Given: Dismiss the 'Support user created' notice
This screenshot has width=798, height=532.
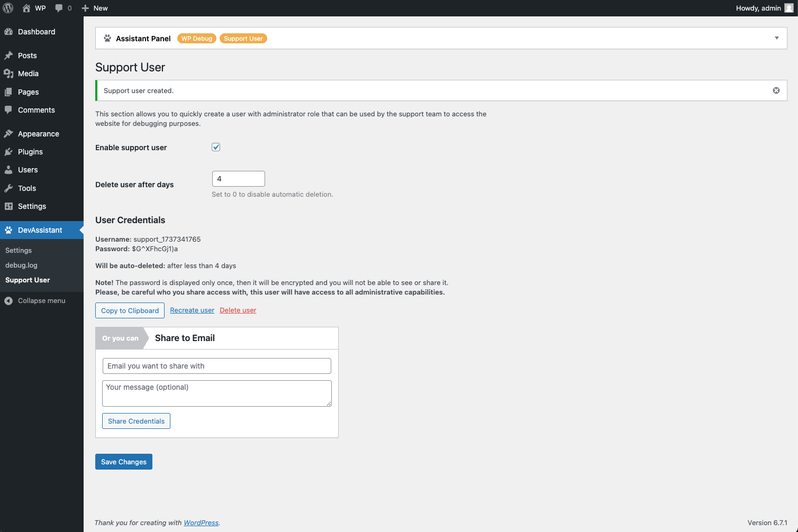Looking at the screenshot, I should point(776,90).
